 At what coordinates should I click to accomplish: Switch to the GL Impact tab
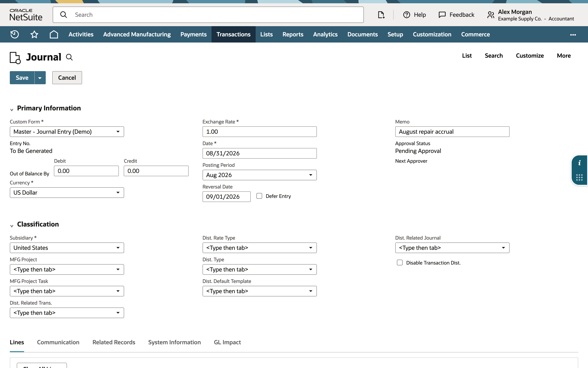227,342
